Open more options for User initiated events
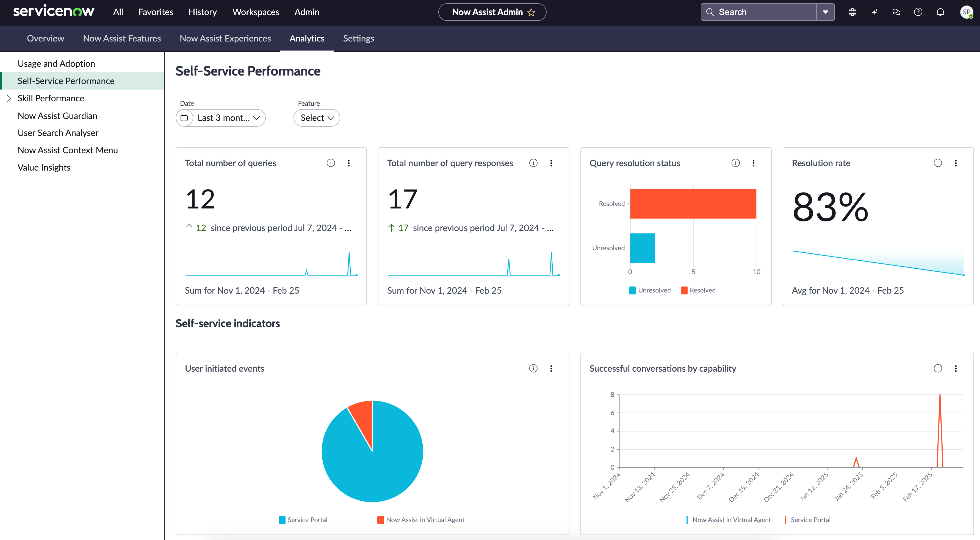Screen dimensions: 980x540 click(551, 369)
